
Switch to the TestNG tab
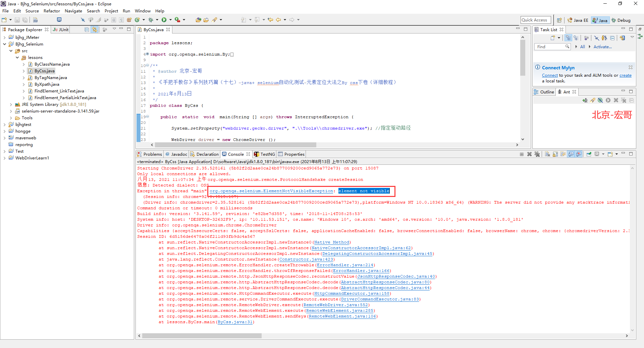pos(265,154)
